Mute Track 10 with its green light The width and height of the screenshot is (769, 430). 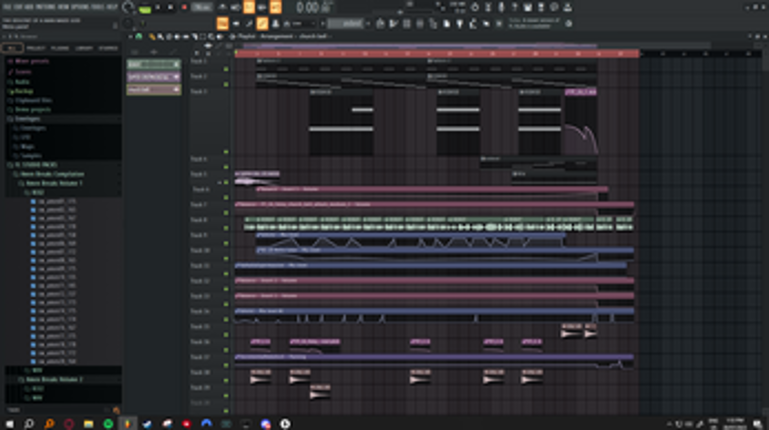(x=226, y=258)
